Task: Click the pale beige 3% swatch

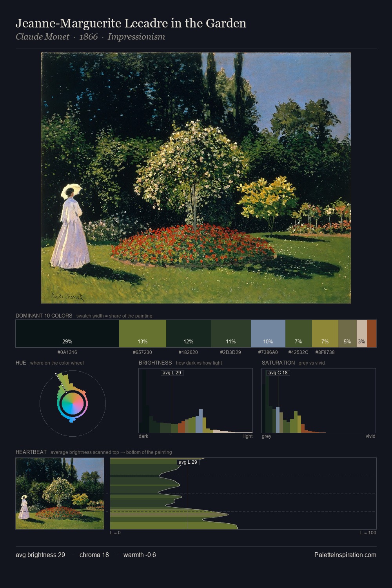Action: (x=362, y=334)
